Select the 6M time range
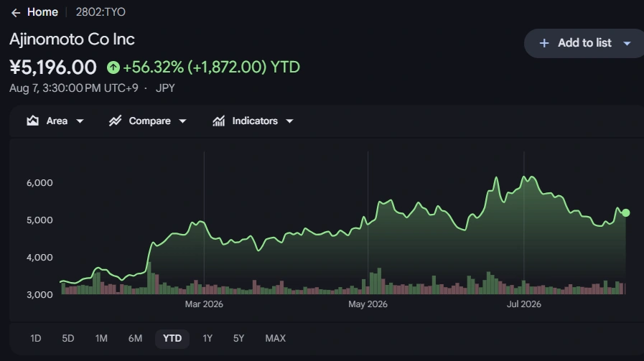644x361 pixels. point(135,339)
